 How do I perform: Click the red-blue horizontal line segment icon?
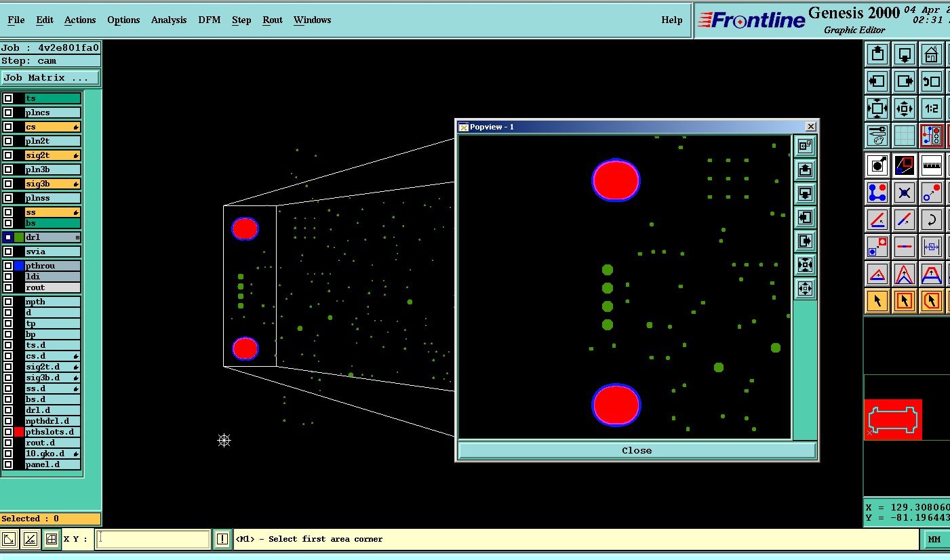[905, 247]
